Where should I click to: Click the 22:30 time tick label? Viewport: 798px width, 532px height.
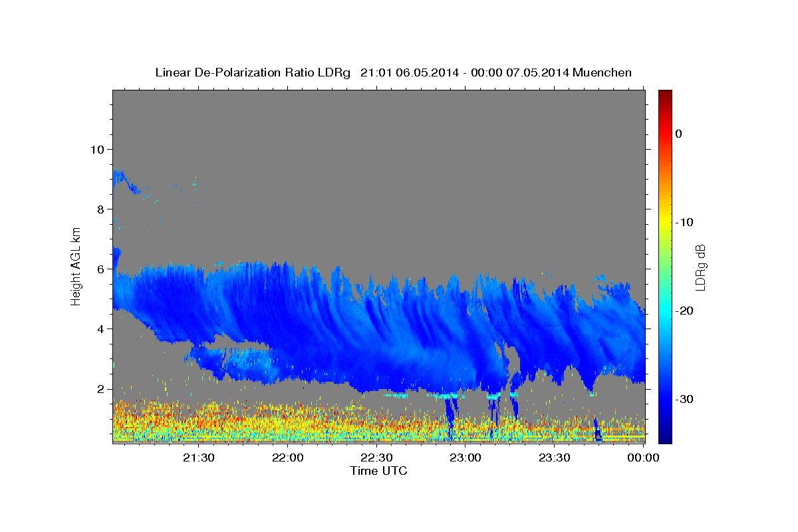point(376,458)
